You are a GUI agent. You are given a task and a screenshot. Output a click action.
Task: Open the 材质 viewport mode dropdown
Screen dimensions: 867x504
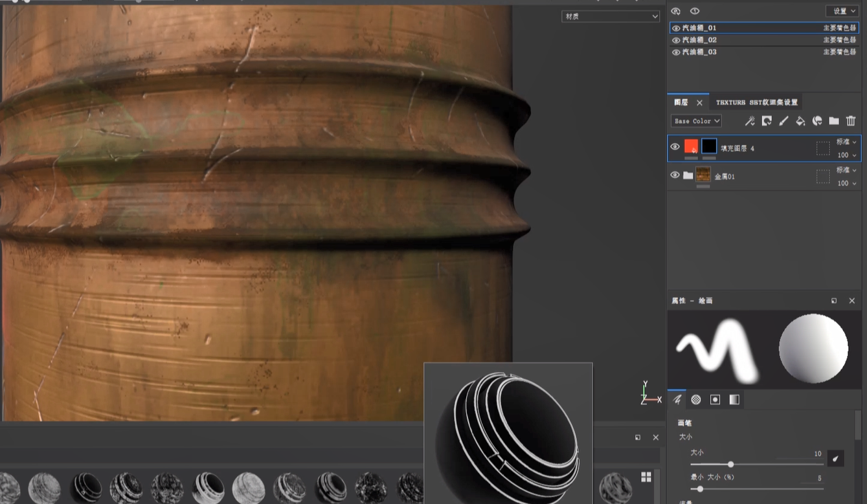[610, 16]
